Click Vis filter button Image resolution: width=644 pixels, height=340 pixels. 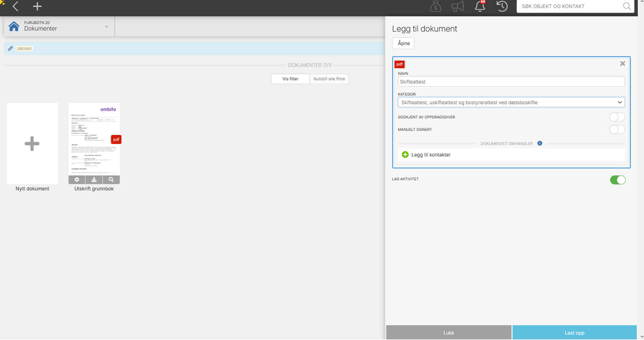point(290,79)
